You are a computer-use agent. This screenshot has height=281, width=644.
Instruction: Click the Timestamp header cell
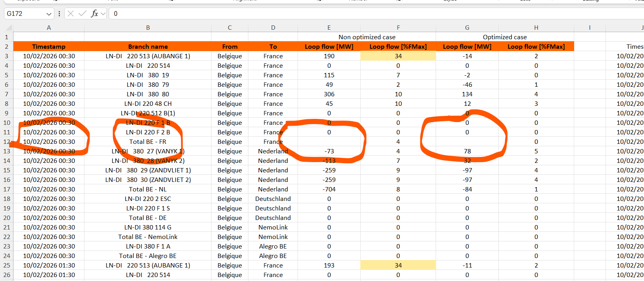click(x=49, y=47)
